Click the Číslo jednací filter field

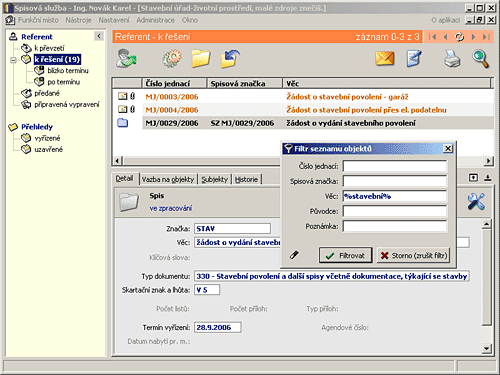coord(395,166)
